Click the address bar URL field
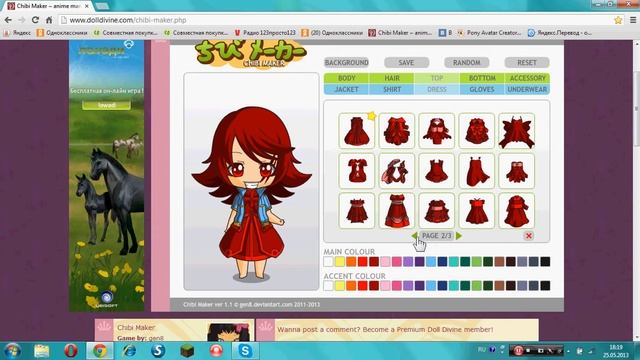Viewport: 640px width, 360px height. (335, 20)
